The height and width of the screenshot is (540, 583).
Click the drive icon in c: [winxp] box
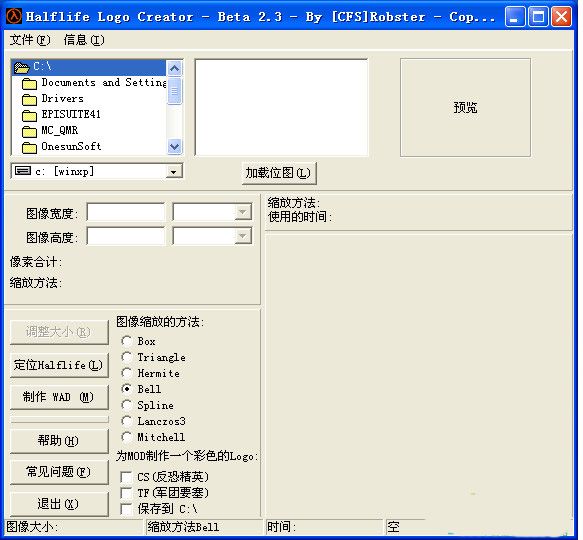point(23,171)
